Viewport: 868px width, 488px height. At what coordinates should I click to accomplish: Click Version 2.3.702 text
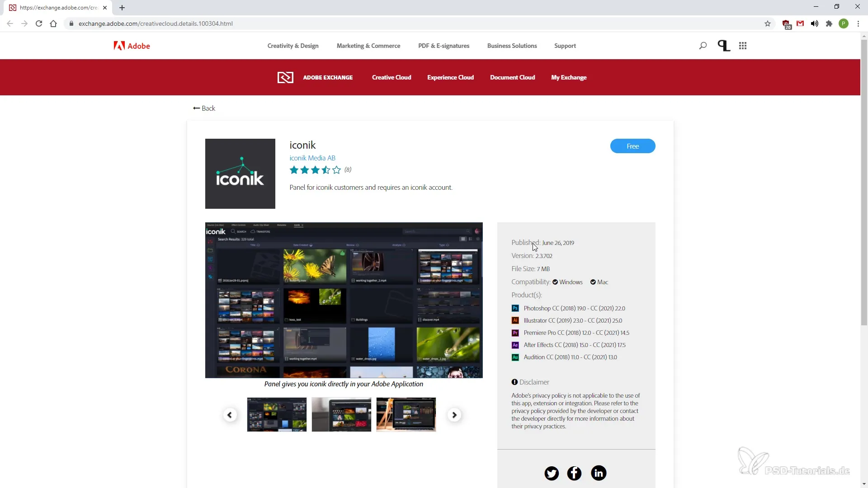[532, 256]
